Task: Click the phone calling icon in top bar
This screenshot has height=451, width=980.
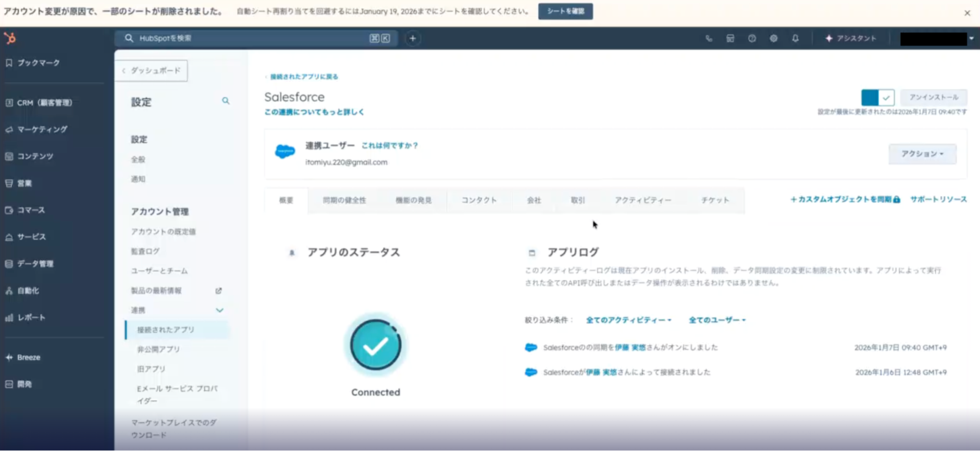Action: (709, 38)
